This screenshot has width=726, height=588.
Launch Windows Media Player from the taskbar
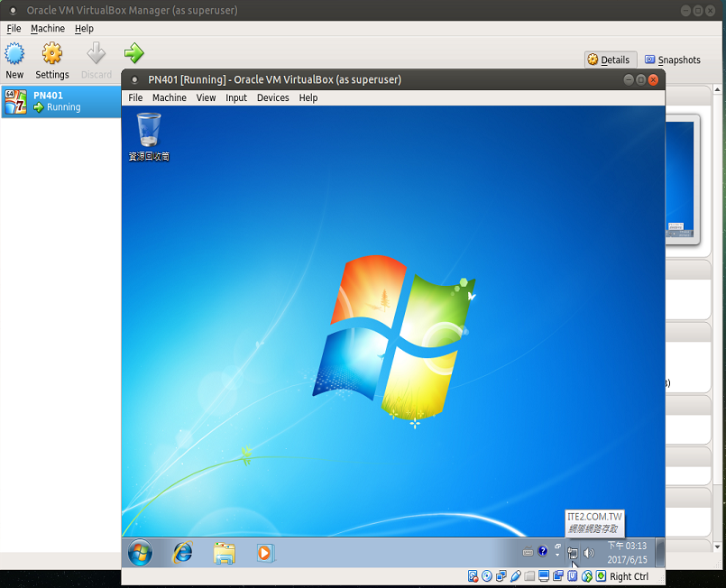click(x=265, y=553)
